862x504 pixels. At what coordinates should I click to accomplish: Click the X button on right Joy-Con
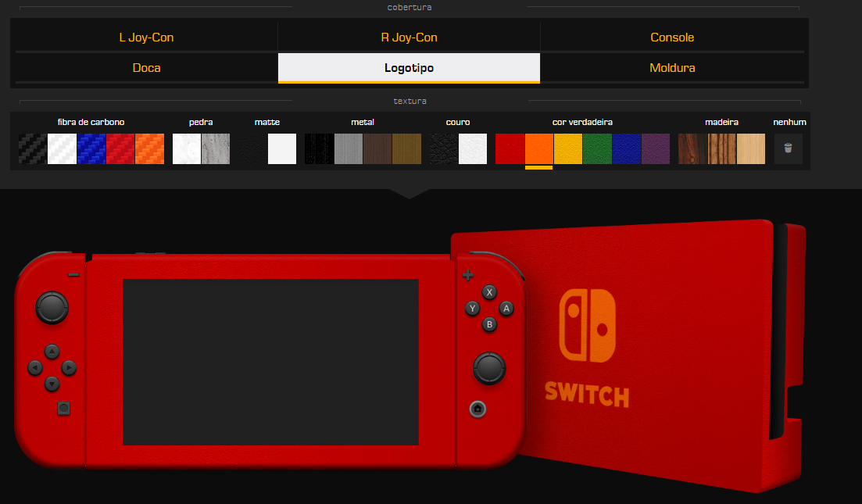489,292
